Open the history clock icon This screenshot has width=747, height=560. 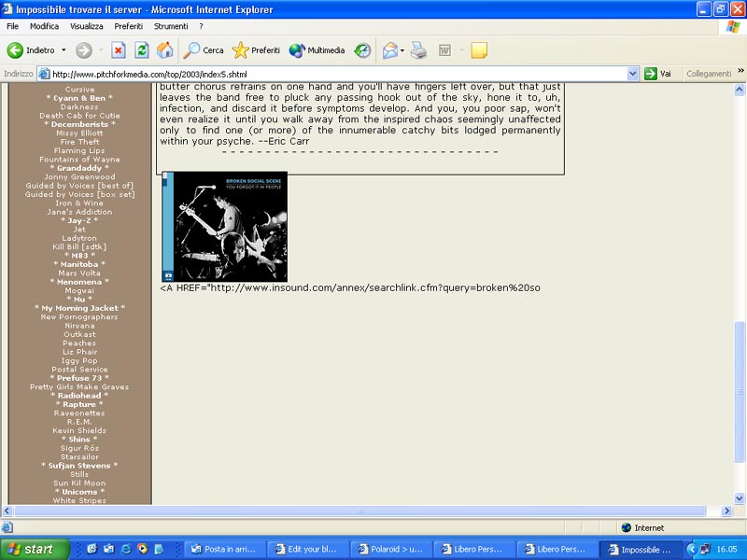(x=362, y=50)
